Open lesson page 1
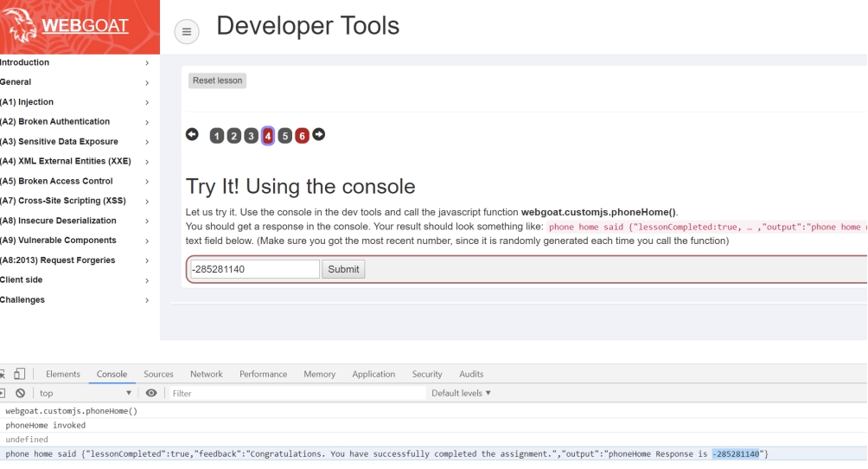This screenshot has height=469, width=868. (x=217, y=136)
